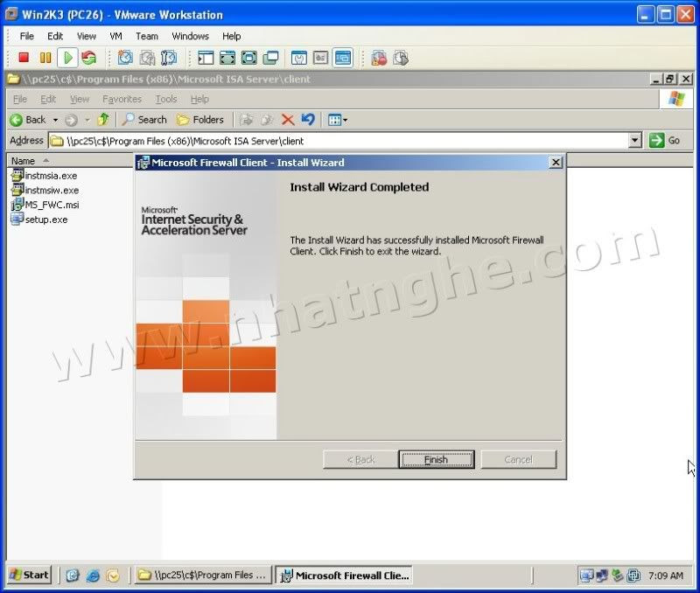Image resolution: width=700 pixels, height=593 pixels.
Task: Sort files by the Name column header
Action: tap(69, 161)
